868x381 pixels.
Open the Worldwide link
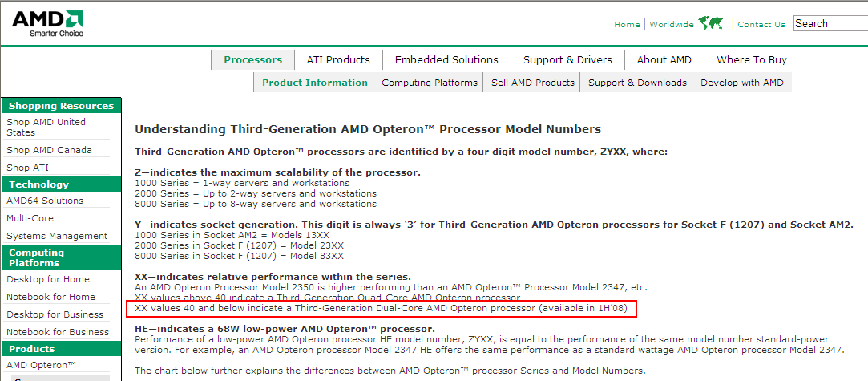672,24
